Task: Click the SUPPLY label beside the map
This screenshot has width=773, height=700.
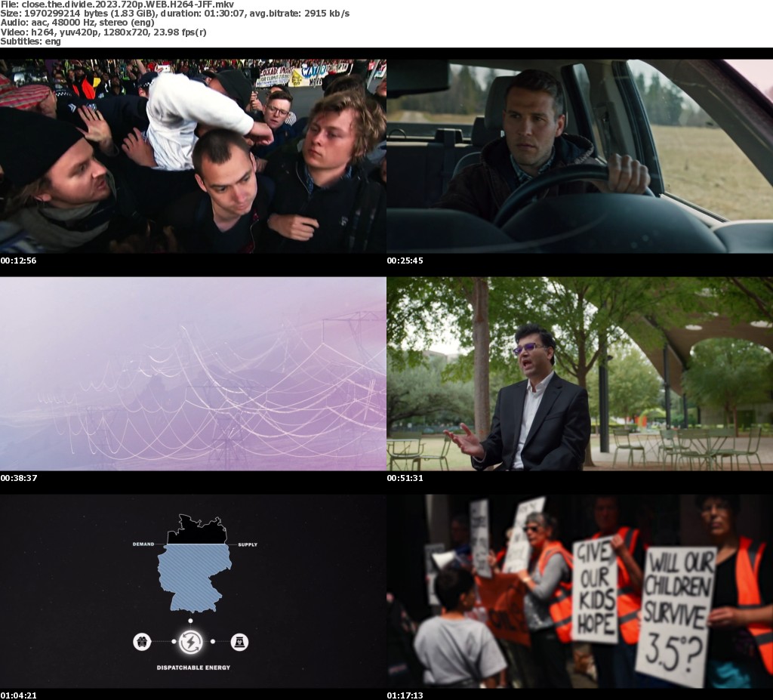Action: coord(248,544)
